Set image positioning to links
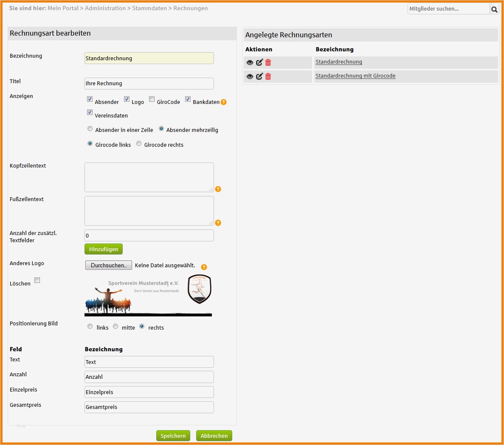The height and width of the screenshot is (445, 504). 90,327
